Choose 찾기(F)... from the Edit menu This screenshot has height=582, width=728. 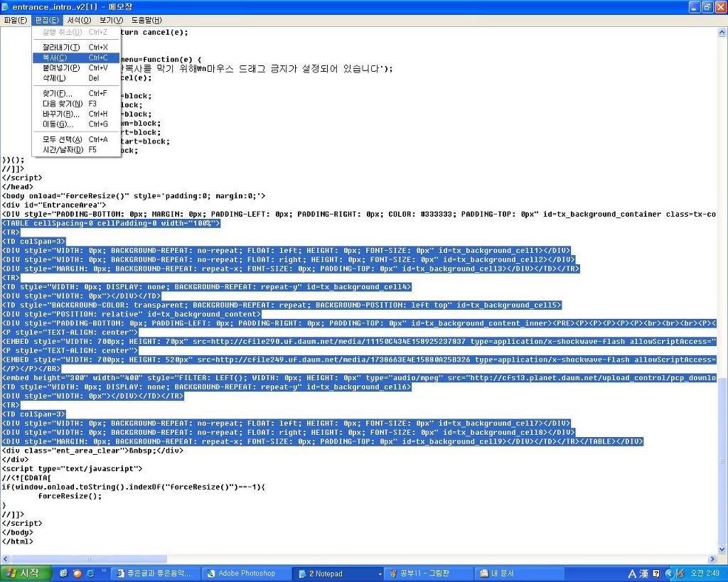pos(76,93)
